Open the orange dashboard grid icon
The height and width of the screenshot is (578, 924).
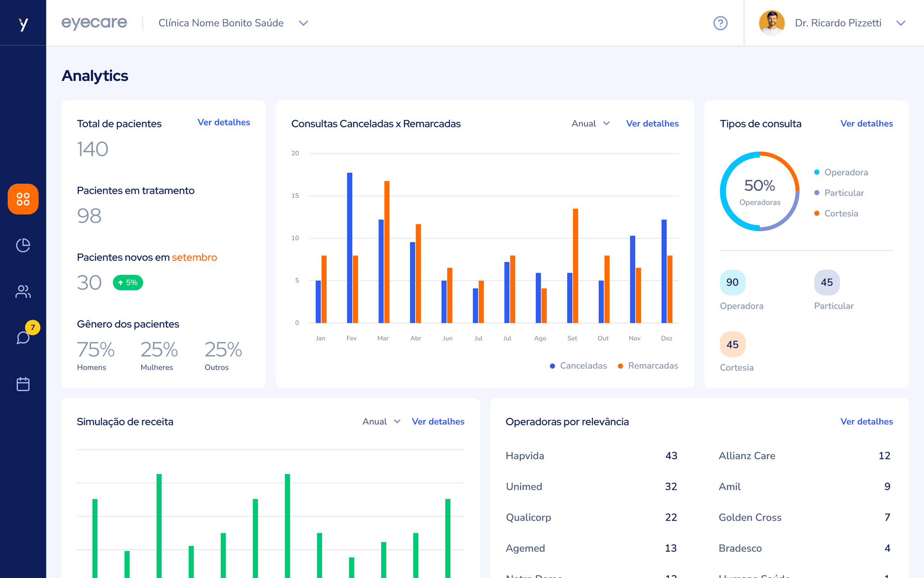point(23,199)
